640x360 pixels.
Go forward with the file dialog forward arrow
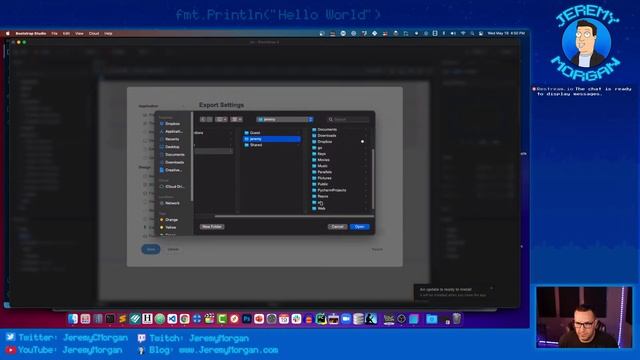[x=209, y=119]
